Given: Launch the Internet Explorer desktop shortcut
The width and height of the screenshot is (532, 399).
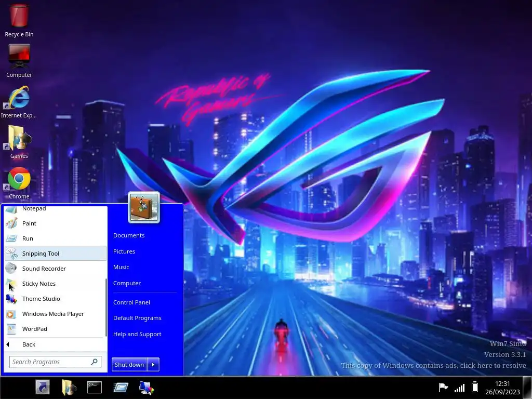Looking at the screenshot, I should tap(19, 102).
